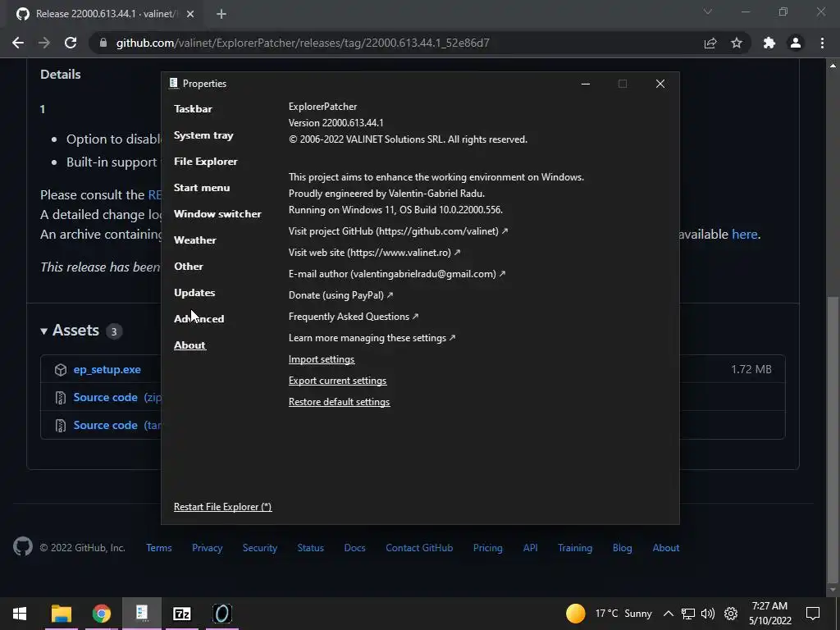This screenshot has width=840, height=630.
Task: Open Status footer link
Action: pos(311,548)
